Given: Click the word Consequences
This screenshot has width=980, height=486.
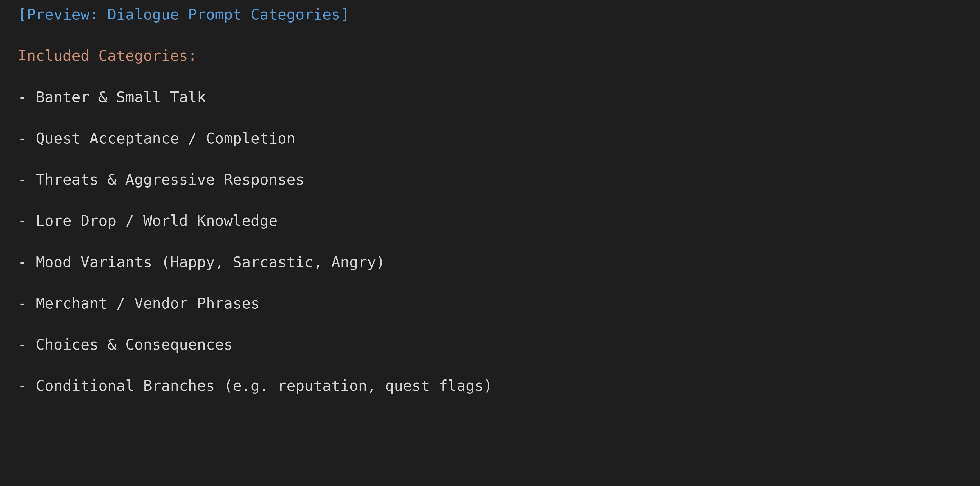Looking at the screenshot, I should pos(179,345).
